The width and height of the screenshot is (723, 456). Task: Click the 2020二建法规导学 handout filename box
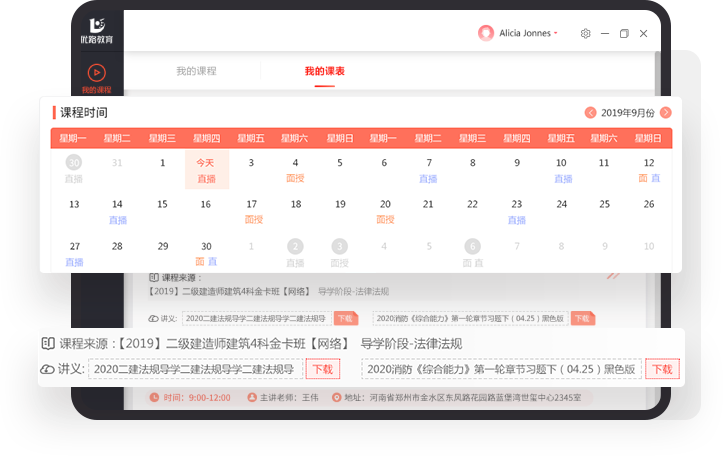pyautogui.click(x=194, y=369)
